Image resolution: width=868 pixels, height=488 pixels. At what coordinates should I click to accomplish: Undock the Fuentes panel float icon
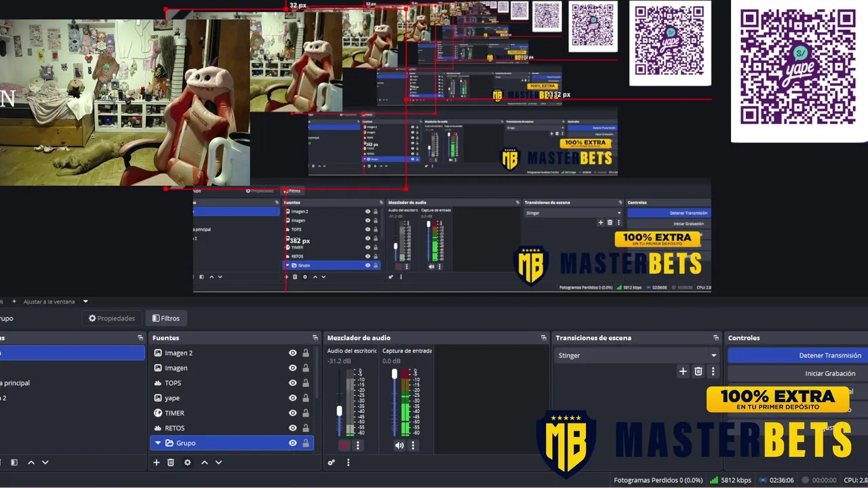[315, 338]
